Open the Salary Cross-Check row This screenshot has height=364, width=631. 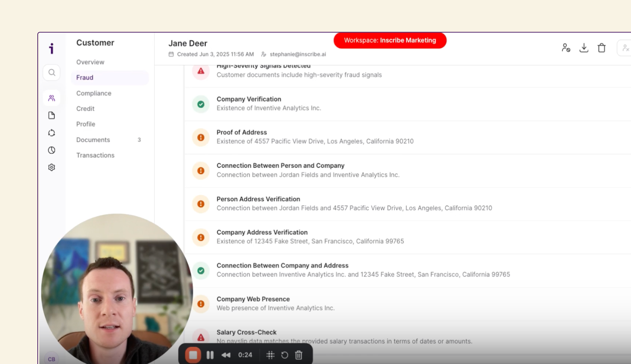pos(408,337)
